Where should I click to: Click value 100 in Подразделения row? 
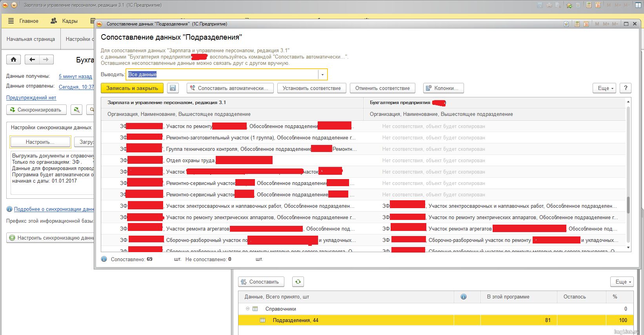point(623,320)
